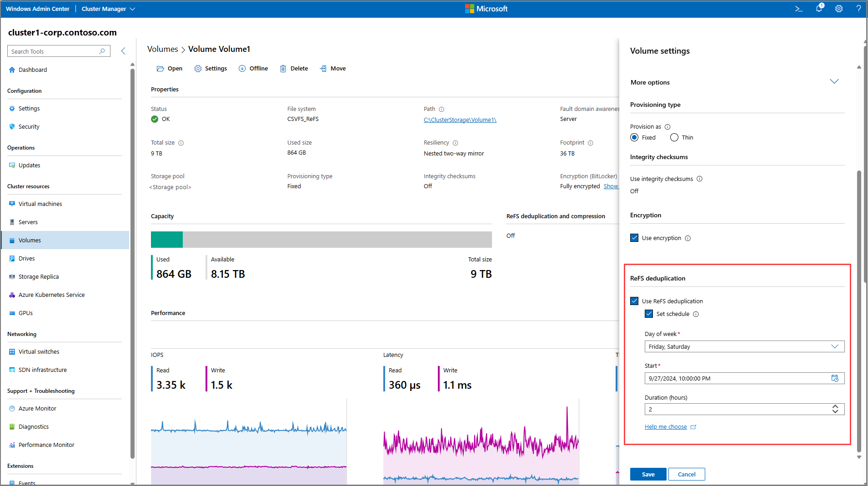Toggle the Use encryption checkbox
The width and height of the screenshot is (868, 486).
[x=634, y=238]
